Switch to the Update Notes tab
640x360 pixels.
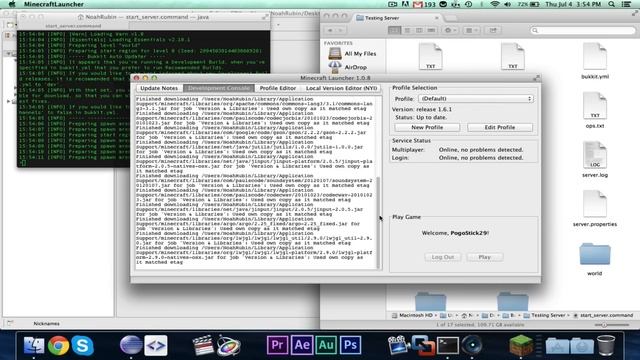click(159, 88)
